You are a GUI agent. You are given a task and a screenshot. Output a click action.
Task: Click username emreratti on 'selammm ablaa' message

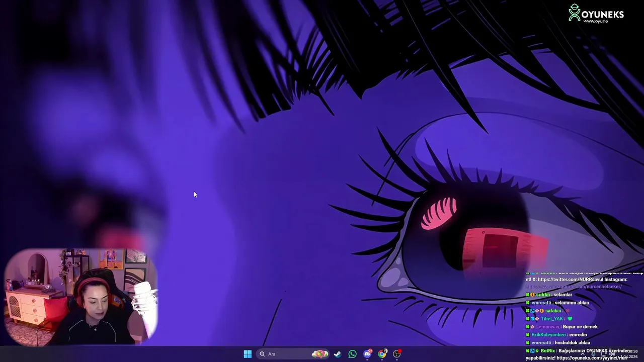(541, 303)
